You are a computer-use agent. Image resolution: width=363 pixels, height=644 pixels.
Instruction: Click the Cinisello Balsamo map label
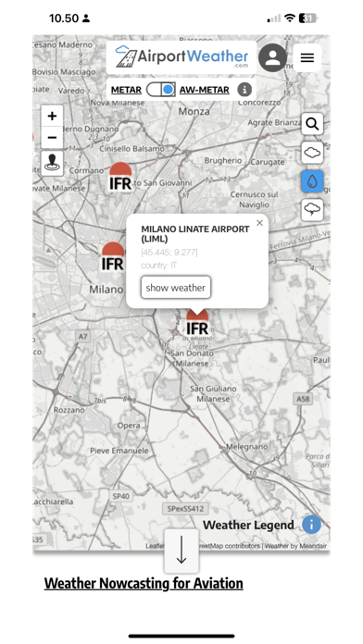coord(131,149)
